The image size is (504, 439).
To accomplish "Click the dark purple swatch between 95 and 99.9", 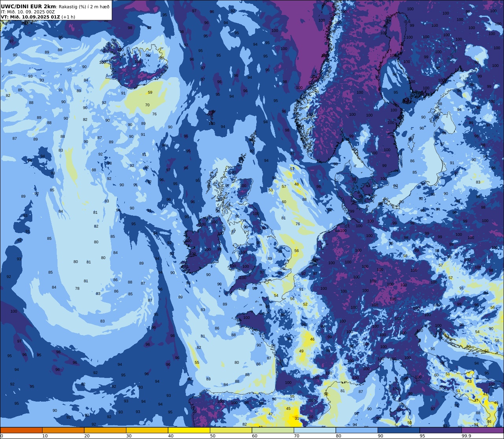I will click(441, 430).
